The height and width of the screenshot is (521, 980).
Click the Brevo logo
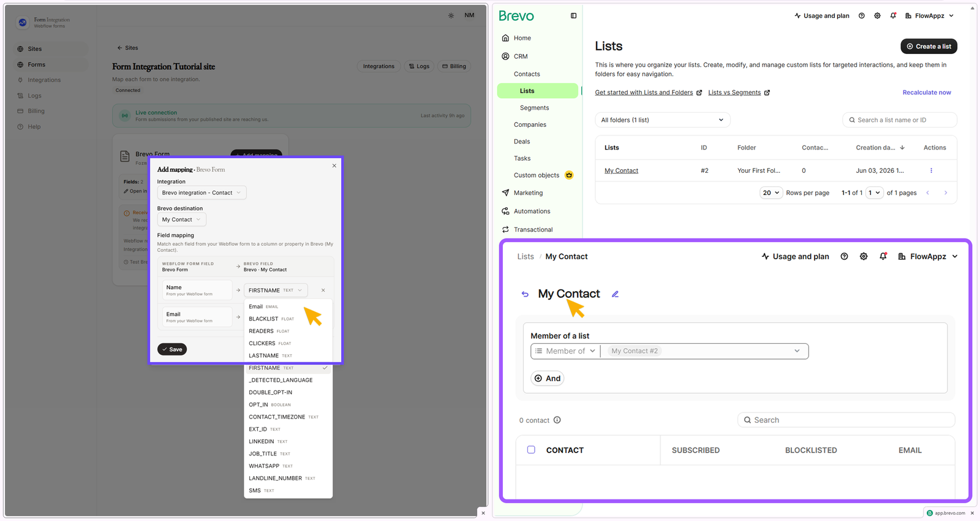click(516, 16)
